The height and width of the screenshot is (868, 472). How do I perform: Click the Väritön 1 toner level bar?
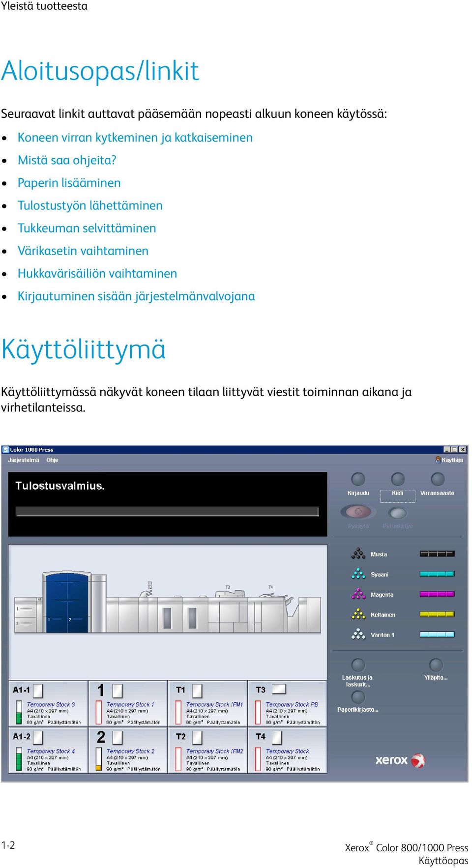coord(437,635)
